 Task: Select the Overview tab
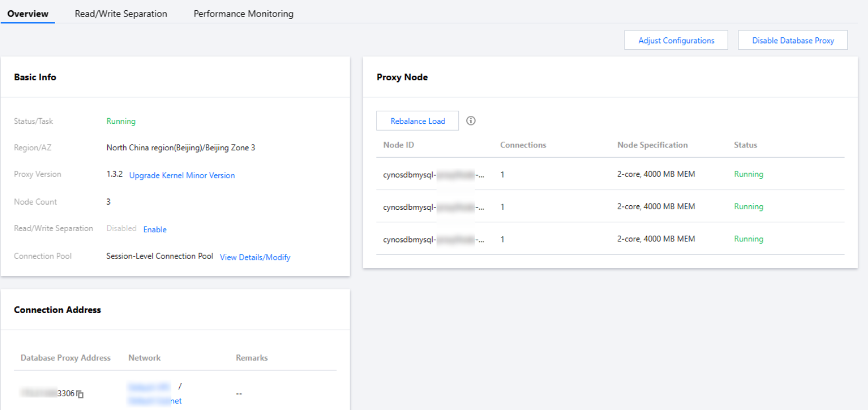pyautogui.click(x=28, y=14)
